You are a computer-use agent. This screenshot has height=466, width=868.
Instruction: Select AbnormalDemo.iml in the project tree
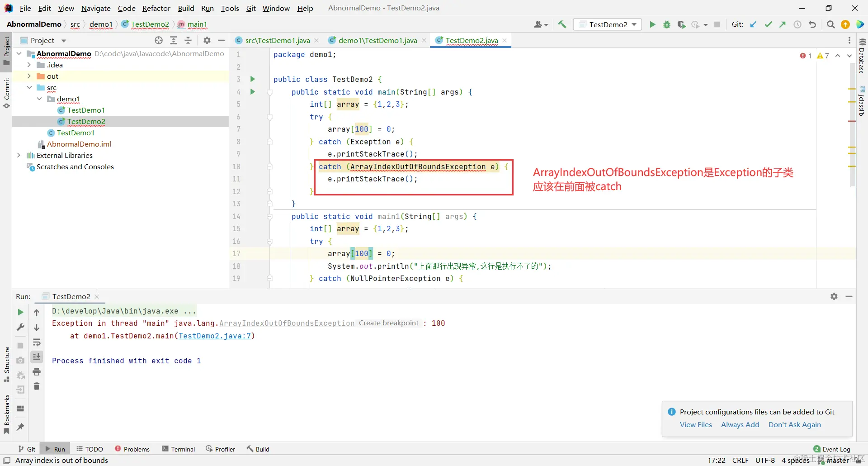pos(79,144)
